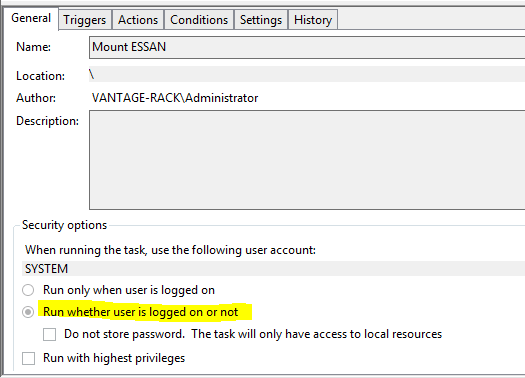Screen dimensions: 525x378
Task: Open the Conditions tab
Action: 199,20
